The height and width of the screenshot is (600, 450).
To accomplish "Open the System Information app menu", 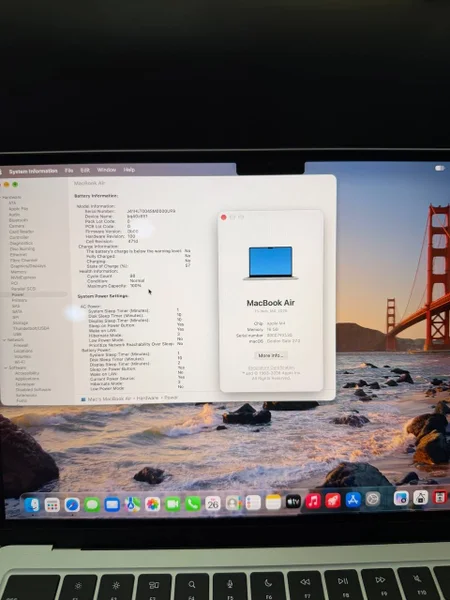I will click(x=33, y=171).
